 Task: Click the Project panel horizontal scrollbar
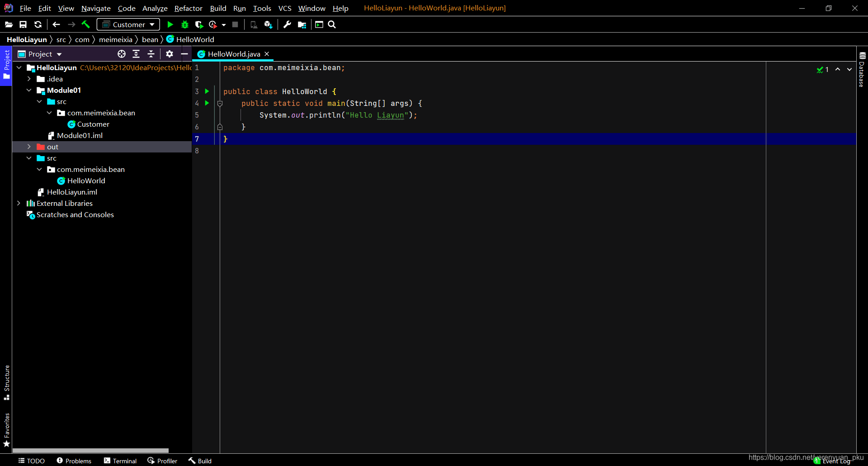tap(90, 450)
